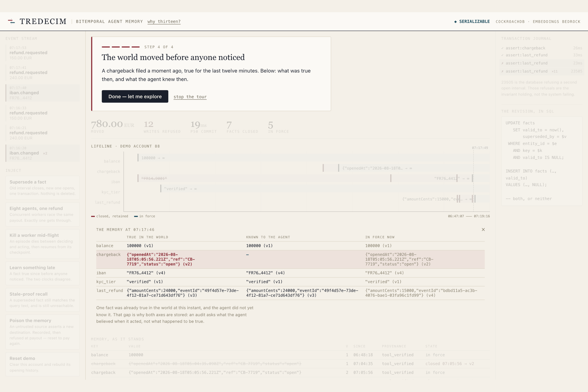Click the SERIALIZABLE isolation label
This screenshot has width=588, height=392.
click(474, 22)
